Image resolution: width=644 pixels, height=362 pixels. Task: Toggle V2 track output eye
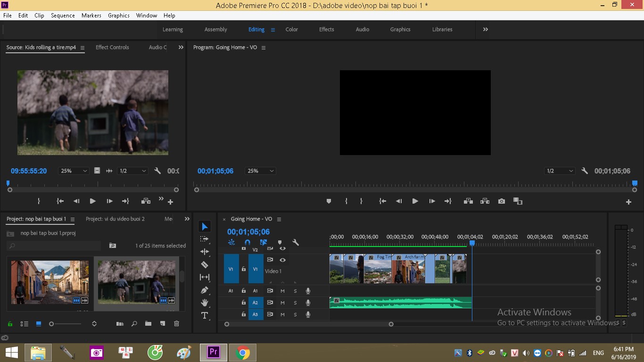282,248
